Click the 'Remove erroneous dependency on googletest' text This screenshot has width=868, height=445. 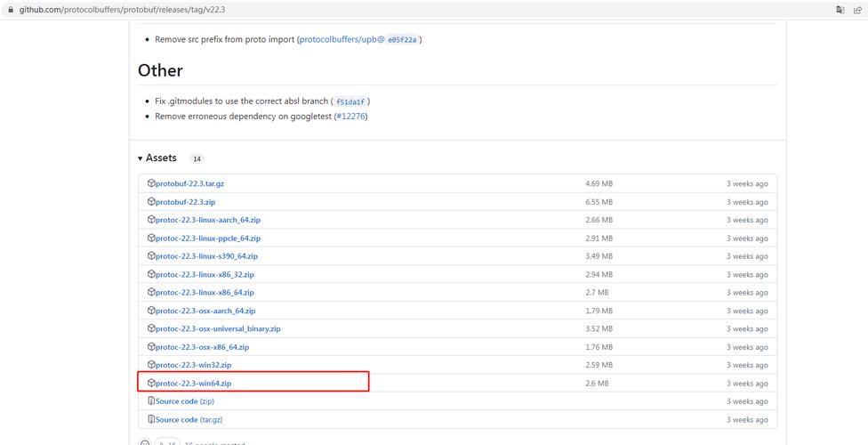tap(244, 117)
